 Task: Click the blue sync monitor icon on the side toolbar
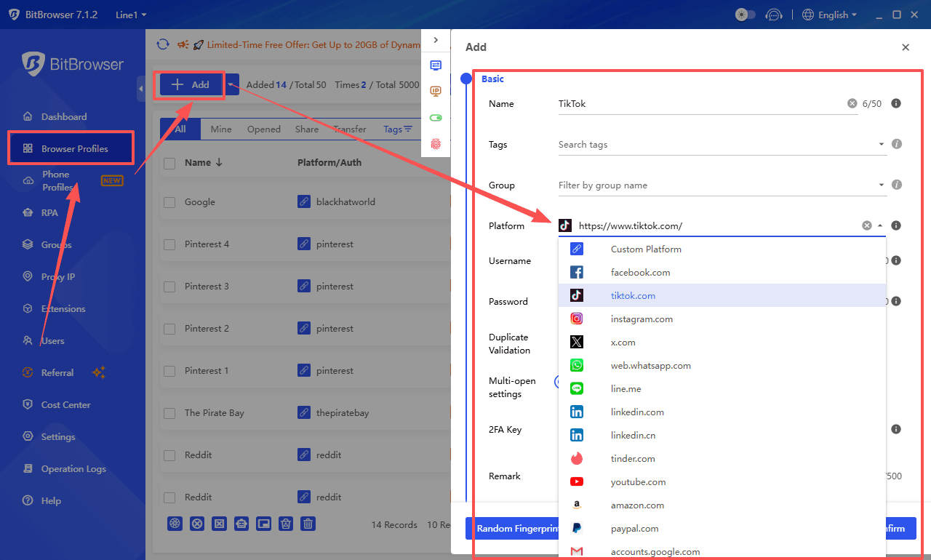click(x=436, y=65)
